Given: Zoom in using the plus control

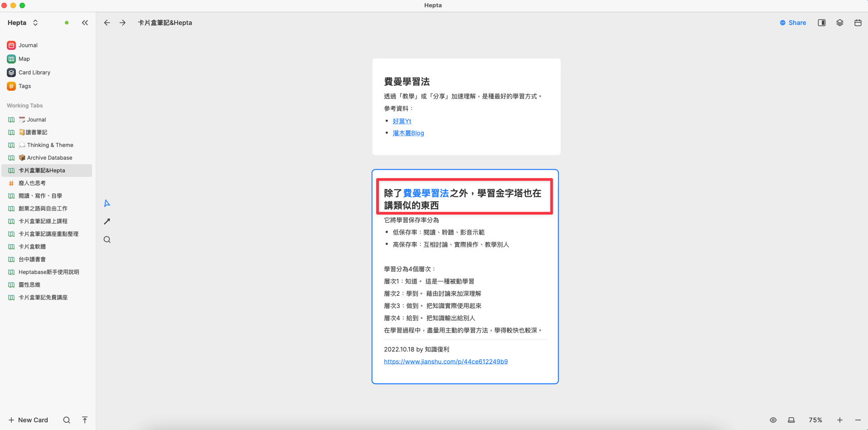Looking at the screenshot, I should (x=840, y=420).
